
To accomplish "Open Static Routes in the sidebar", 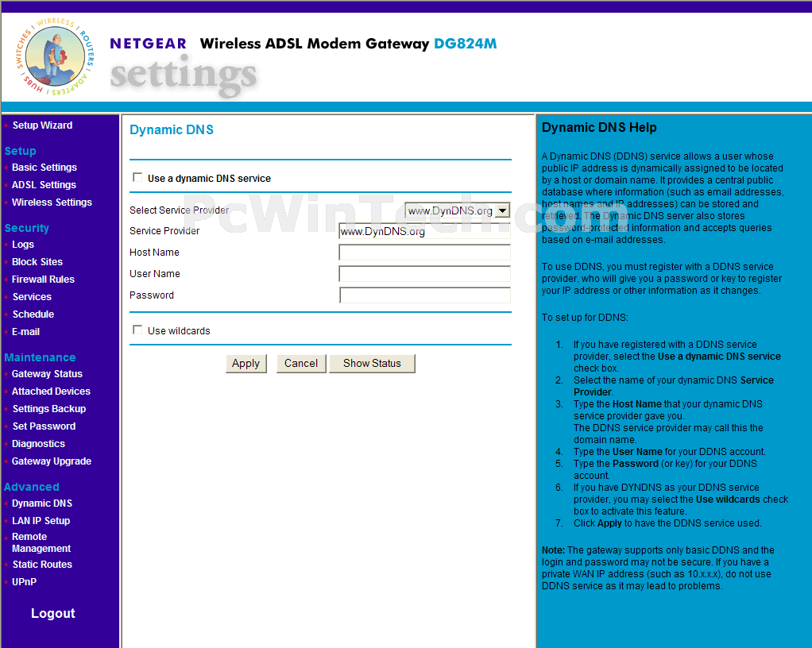I will 42,565.
